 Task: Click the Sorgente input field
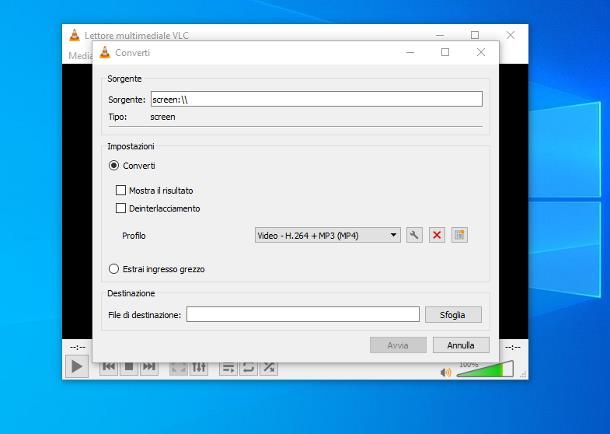click(x=317, y=99)
